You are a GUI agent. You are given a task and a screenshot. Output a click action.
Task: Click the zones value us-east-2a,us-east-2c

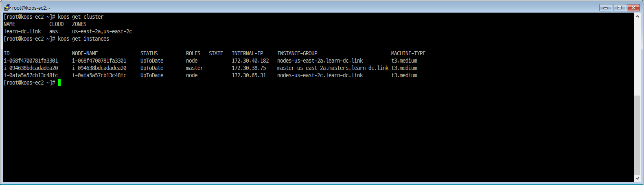pos(102,31)
